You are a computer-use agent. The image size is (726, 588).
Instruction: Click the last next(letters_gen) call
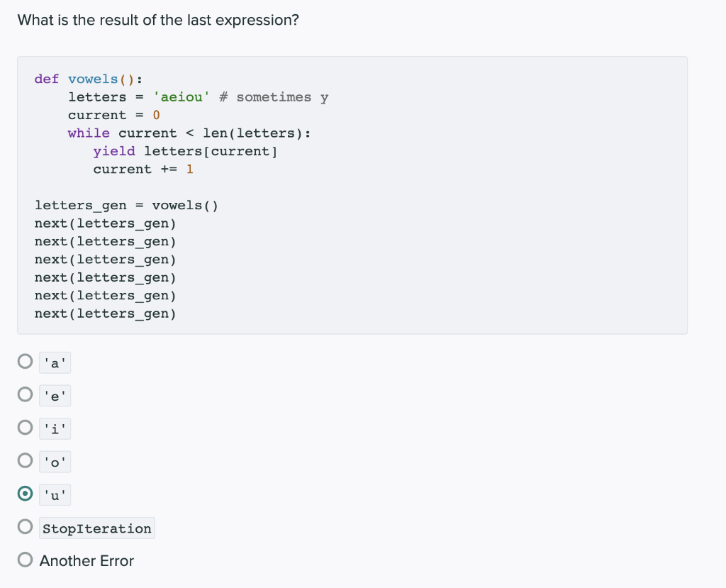tap(105, 313)
